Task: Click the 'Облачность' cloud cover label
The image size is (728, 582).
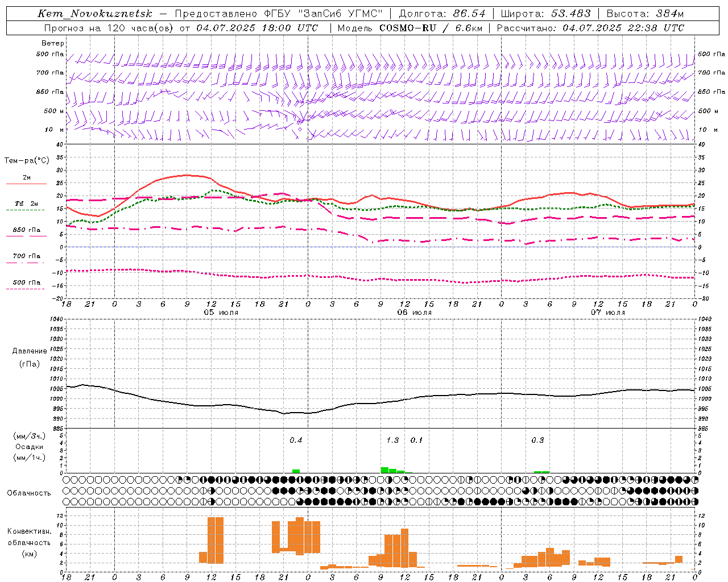Action: (29, 493)
